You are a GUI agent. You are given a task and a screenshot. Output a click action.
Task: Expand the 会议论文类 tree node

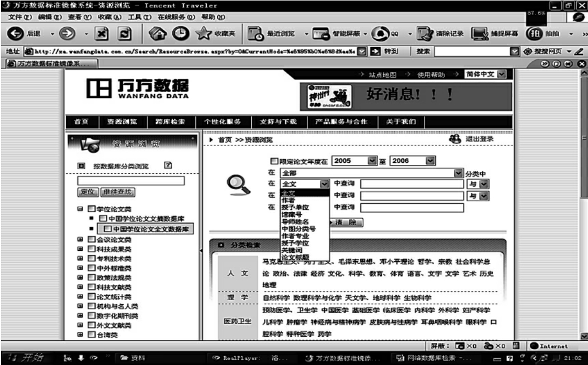pyautogui.click(x=80, y=239)
